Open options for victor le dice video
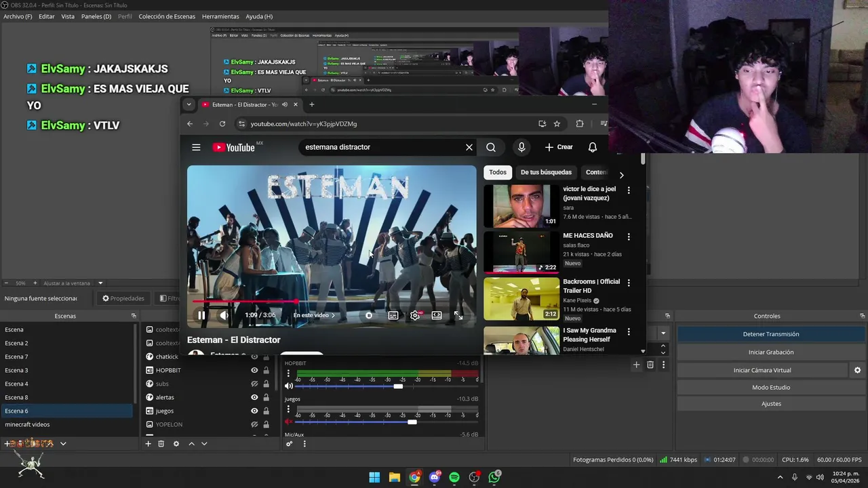The width and height of the screenshot is (868, 488). pos(629,190)
